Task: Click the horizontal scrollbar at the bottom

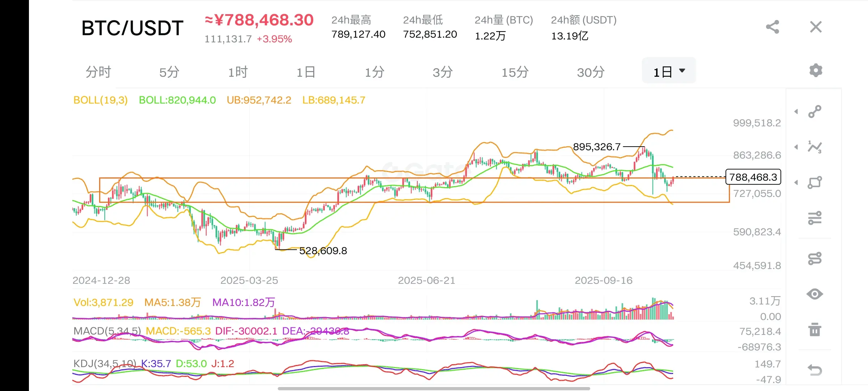Action: (434, 388)
